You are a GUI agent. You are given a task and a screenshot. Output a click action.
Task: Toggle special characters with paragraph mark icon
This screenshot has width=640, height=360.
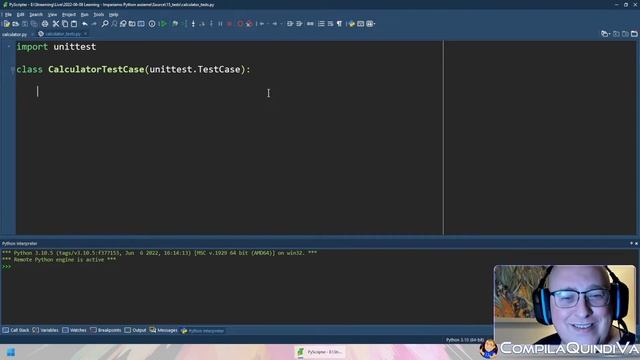coord(339,24)
